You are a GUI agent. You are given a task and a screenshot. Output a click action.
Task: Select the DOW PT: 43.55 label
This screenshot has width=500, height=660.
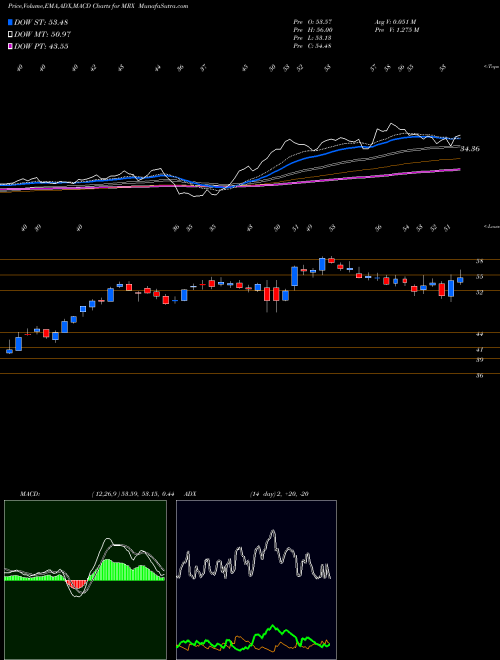[x=41, y=46]
